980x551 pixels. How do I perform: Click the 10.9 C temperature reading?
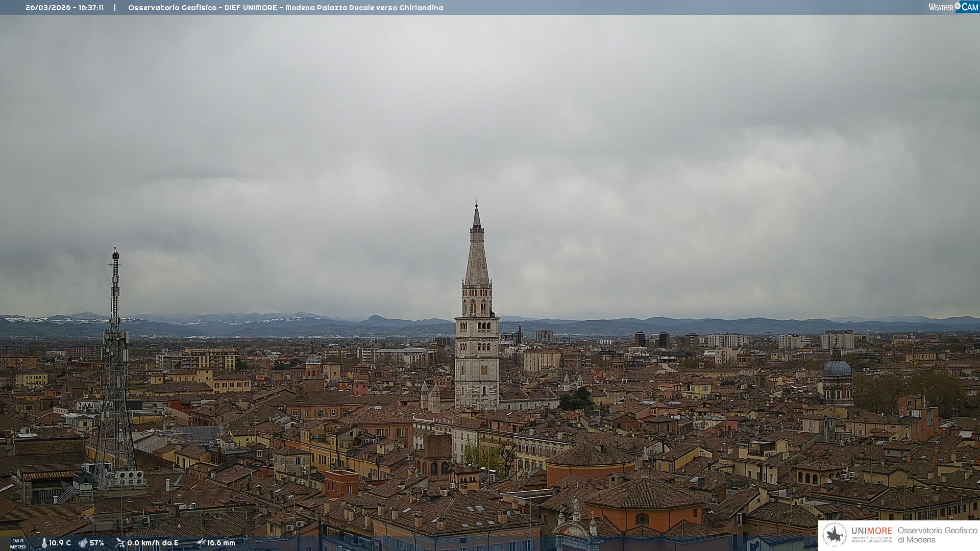(60, 543)
